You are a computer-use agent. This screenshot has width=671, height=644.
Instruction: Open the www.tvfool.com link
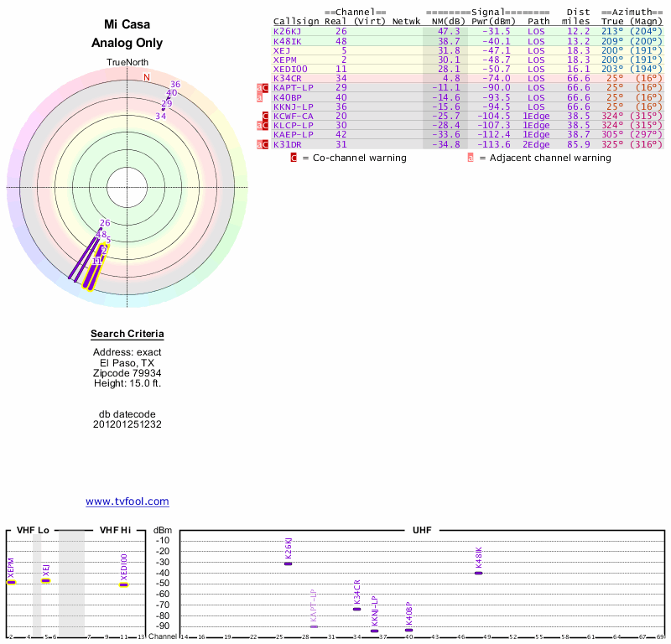click(127, 501)
